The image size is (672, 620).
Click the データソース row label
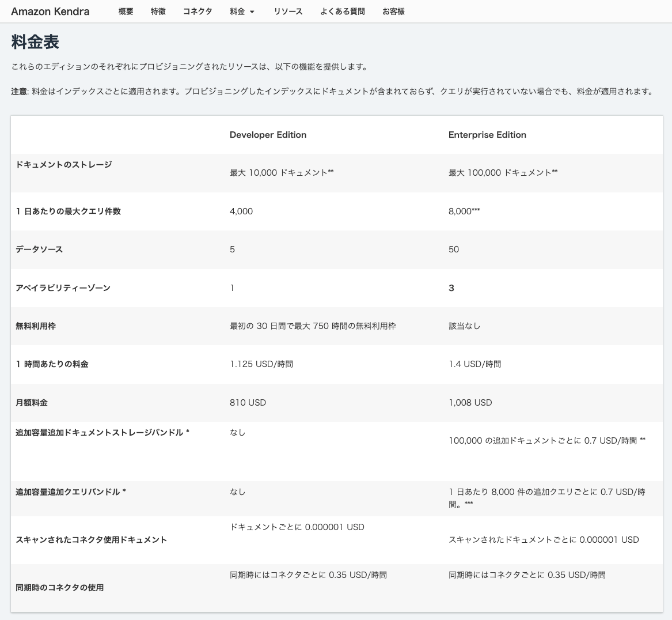39,249
